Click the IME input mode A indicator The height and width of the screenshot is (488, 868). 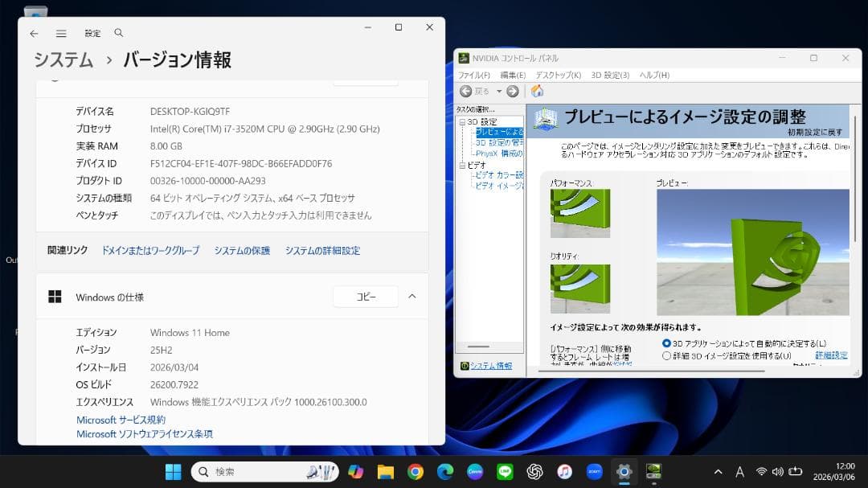[739, 472]
